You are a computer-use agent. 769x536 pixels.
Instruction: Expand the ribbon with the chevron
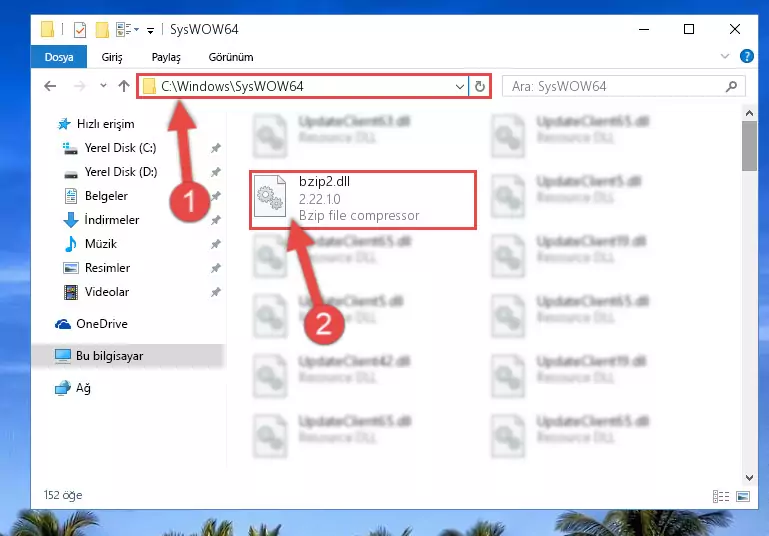coord(725,56)
